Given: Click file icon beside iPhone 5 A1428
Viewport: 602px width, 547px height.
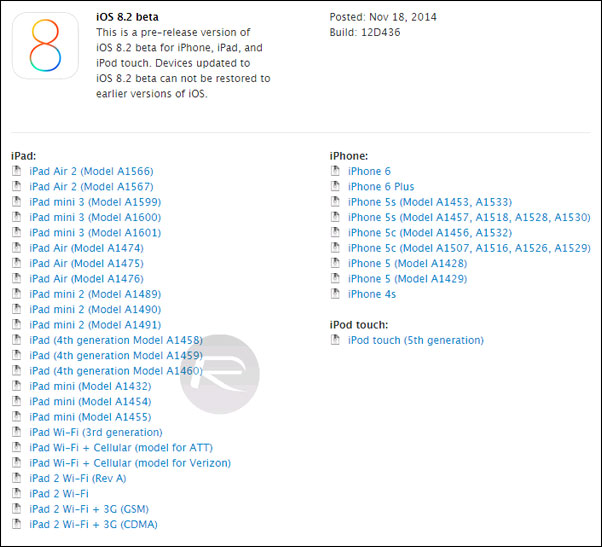Looking at the screenshot, I should coord(335,263).
